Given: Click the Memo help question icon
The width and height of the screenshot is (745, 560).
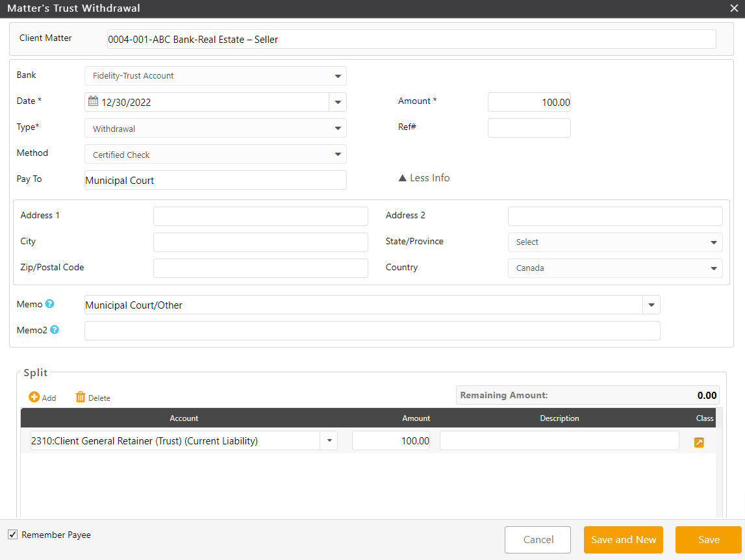Looking at the screenshot, I should pyautogui.click(x=49, y=304).
